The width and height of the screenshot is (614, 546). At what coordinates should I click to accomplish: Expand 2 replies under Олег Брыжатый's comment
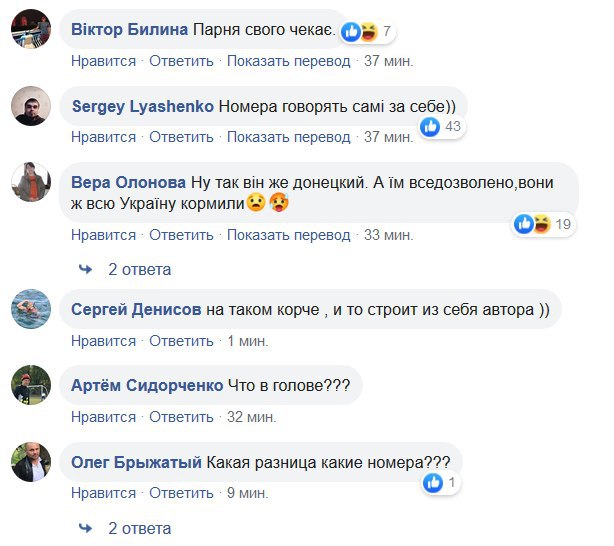pos(139,528)
